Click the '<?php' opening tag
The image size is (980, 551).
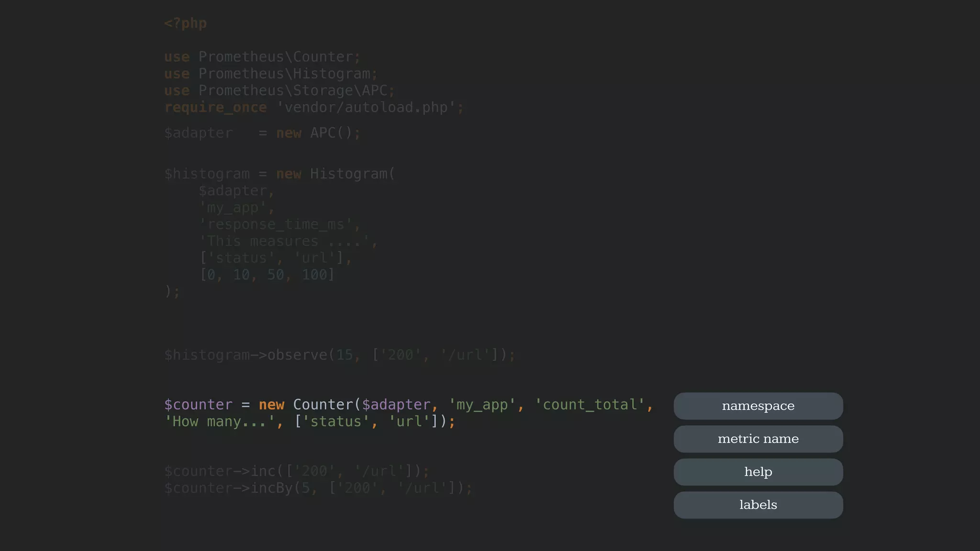185,23
